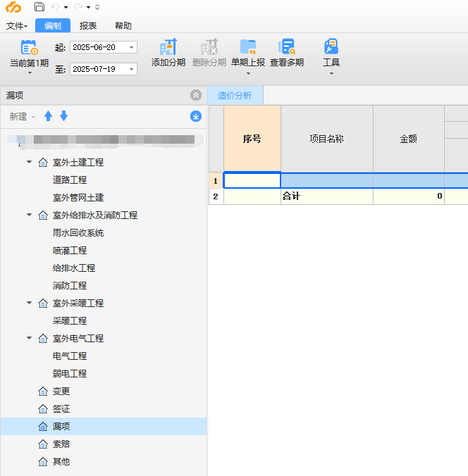This screenshot has width=468, height=476.
Task: Select the 室外土建工程 house icon
Action: point(43,163)
